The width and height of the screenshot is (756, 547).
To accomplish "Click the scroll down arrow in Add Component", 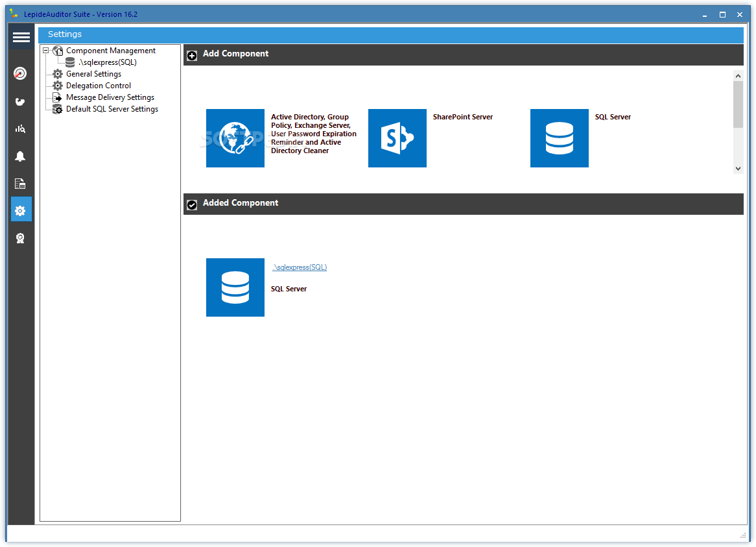I will click(738, 168).
